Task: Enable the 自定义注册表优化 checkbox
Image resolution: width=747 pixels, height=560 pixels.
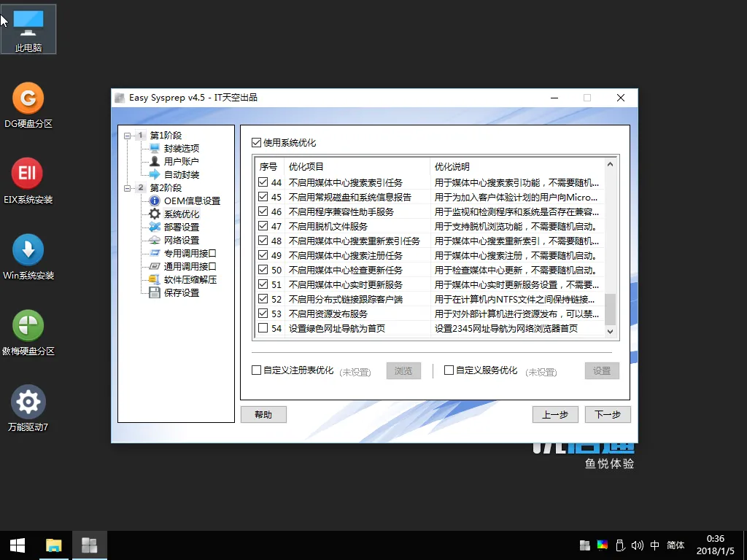Action: click(256, 370)
